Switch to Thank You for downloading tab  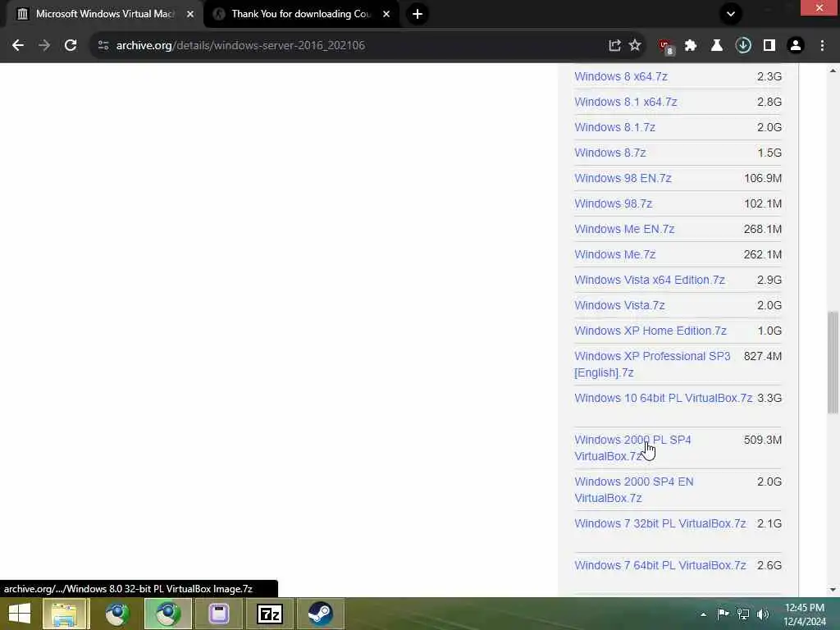point(301,14)
